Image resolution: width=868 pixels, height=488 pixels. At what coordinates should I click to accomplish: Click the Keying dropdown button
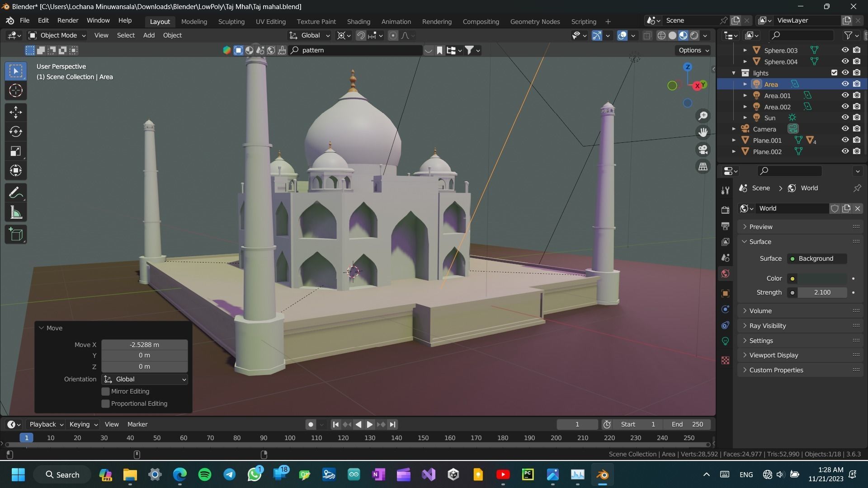(x=83, y=424)
